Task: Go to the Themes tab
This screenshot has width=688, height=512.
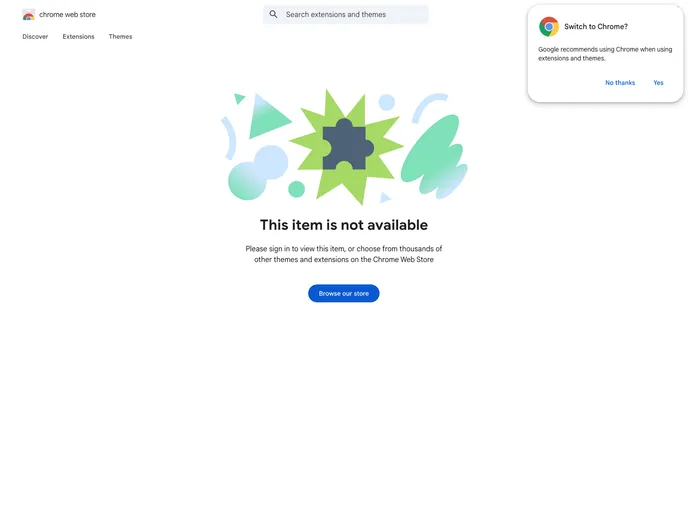Action: pyautogui.click(x=120, y=37)
